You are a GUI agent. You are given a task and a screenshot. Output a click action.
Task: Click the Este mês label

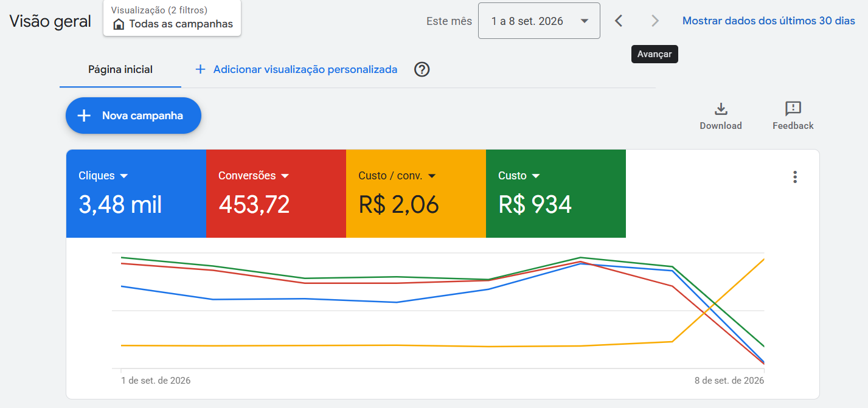pos(450,21)
